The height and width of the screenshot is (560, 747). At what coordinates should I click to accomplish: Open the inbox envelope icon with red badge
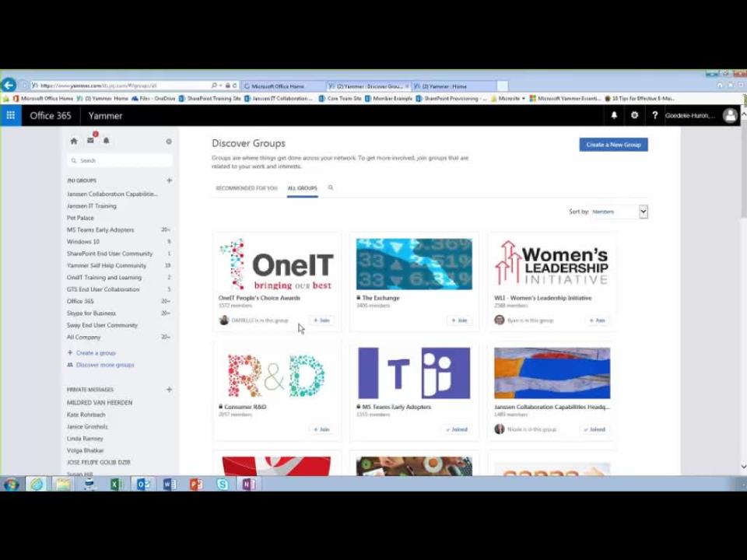(x=90, y=140)
